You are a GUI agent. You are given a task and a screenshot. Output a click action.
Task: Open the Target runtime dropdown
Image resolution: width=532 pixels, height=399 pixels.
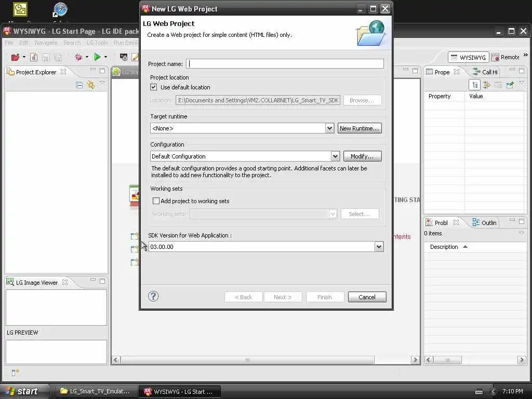(x=329, y=128)
